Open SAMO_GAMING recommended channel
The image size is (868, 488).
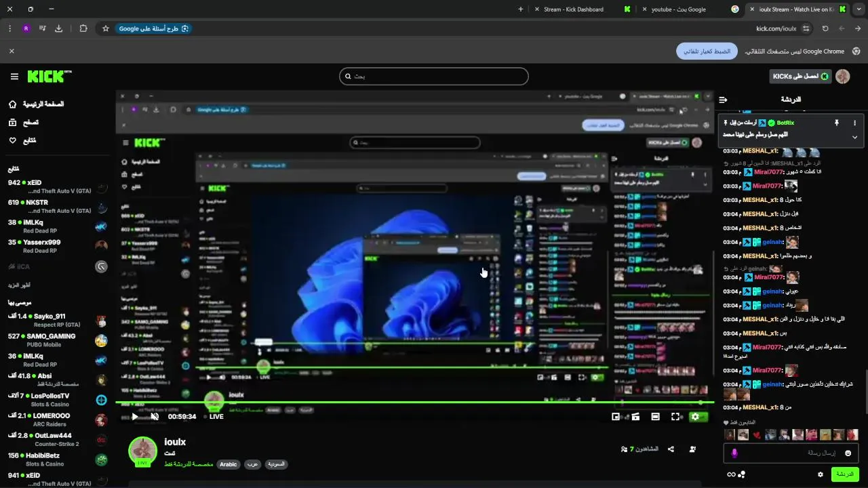58,340
